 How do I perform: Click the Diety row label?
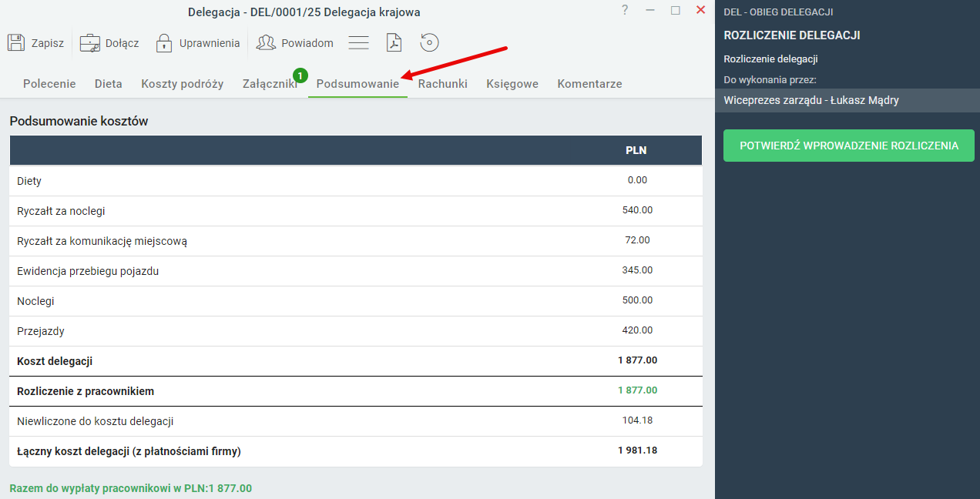tap(29, 181)
